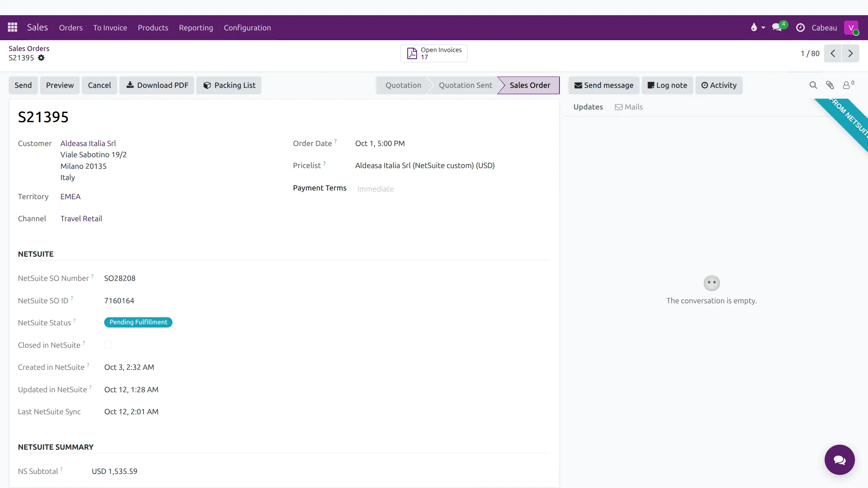Open the Orders menu

[x=71, y=27]
